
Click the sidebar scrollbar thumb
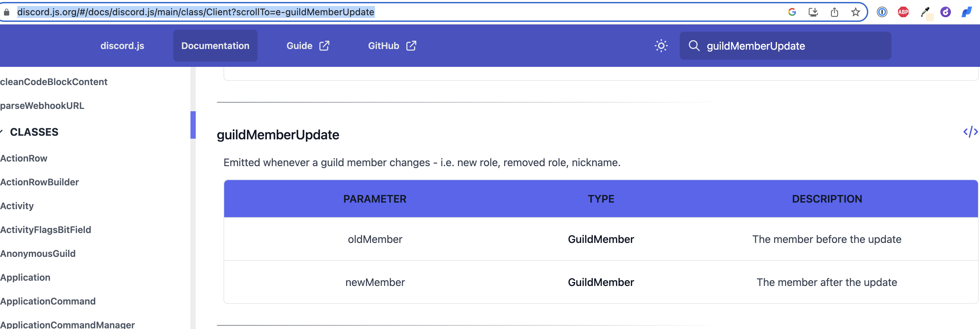193,125
